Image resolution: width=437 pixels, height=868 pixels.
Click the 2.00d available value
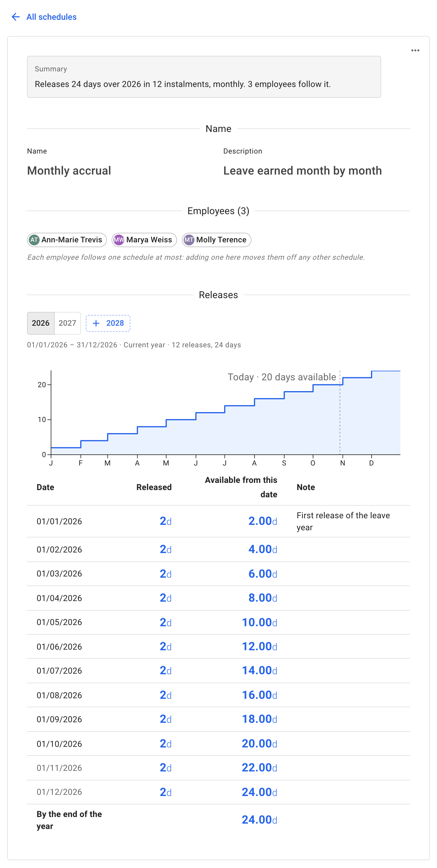[263, 521]
